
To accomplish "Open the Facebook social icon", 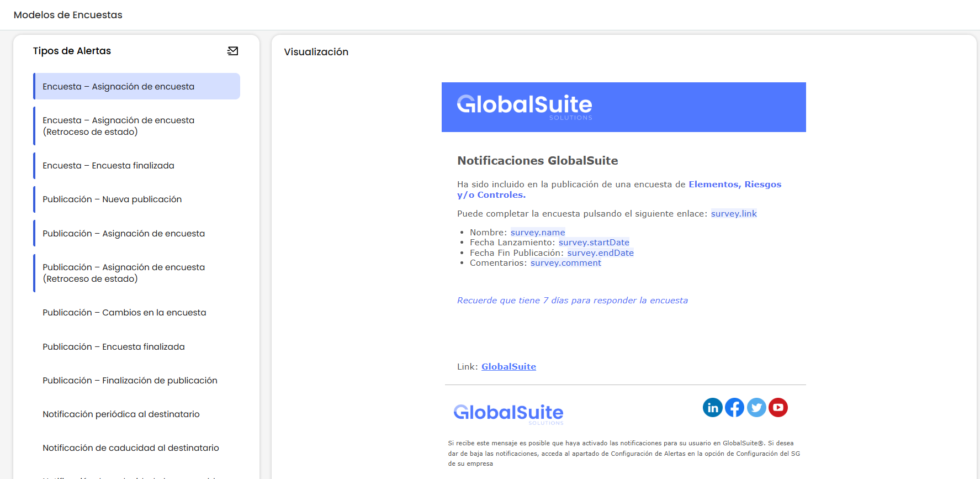I will 734,408.
